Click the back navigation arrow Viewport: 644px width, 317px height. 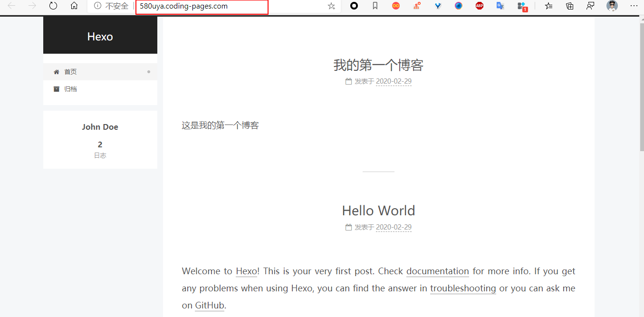point(12,6)
